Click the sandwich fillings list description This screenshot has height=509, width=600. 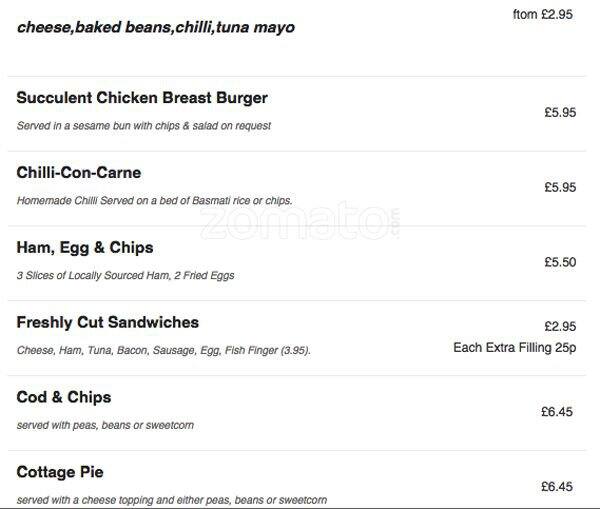point(164,351)
